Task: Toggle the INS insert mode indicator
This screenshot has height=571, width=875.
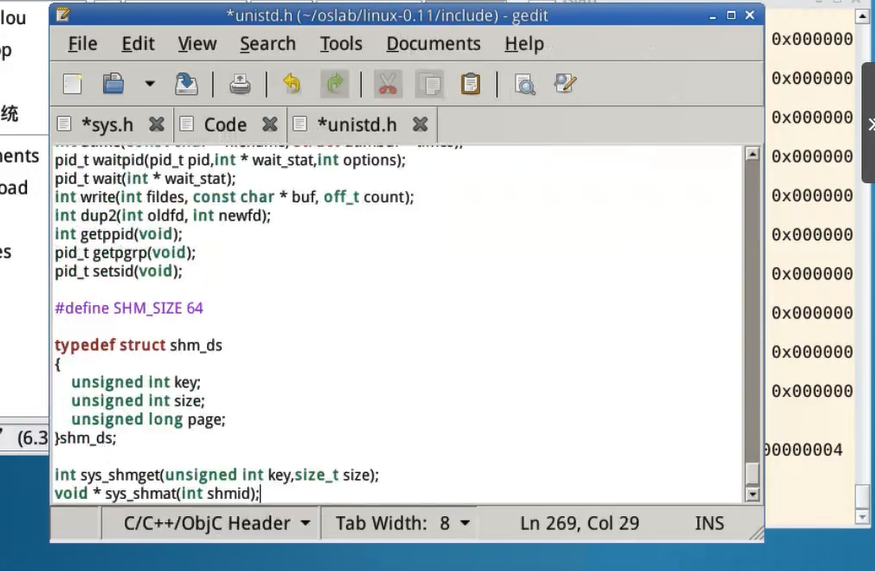Action: (710, 523)
